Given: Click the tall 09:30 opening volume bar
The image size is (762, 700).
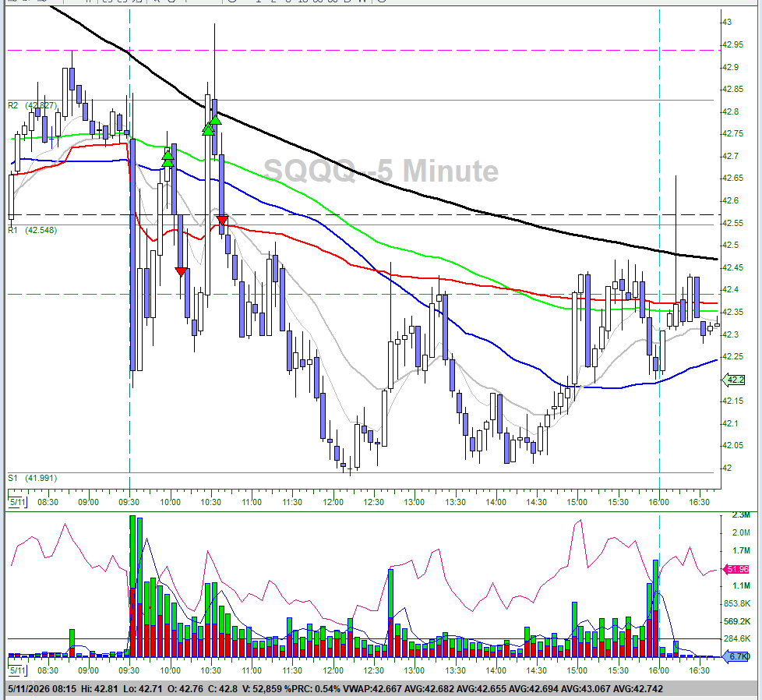Looking at the screenshot, I should [x=132, y=586].
